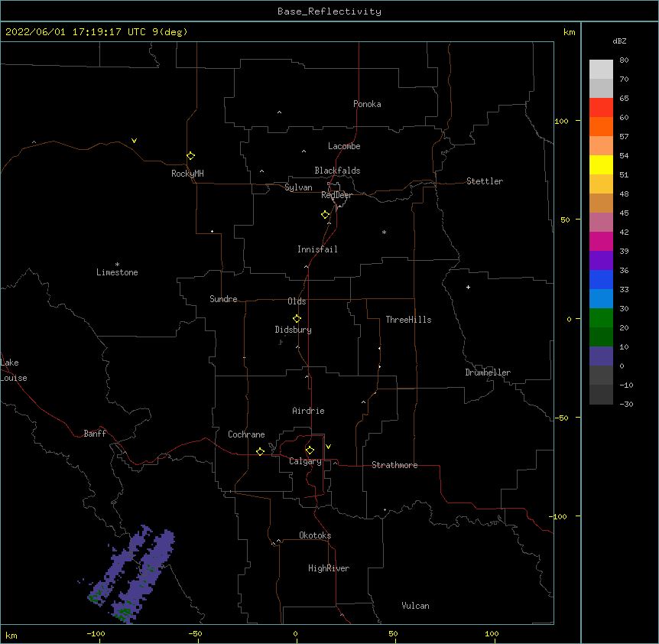Click the Vulcan label
The image size is (659, 644).
pyautogui.click(x=415, y=606)
